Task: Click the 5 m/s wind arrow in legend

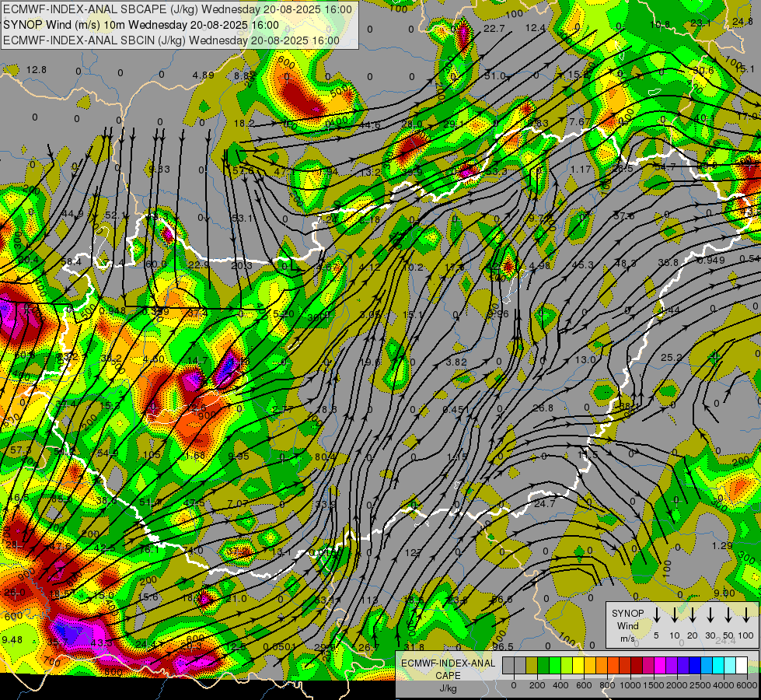Action: point(656,615)
